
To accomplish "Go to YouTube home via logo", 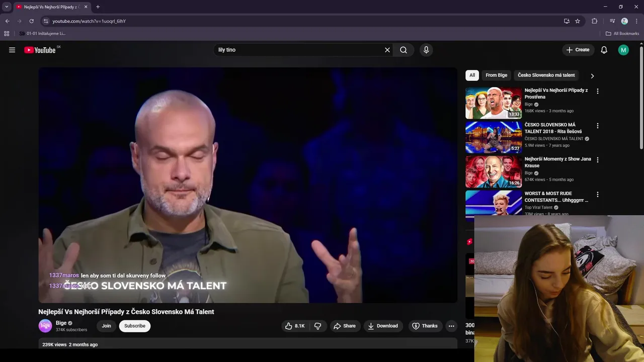I will (40, 50).
